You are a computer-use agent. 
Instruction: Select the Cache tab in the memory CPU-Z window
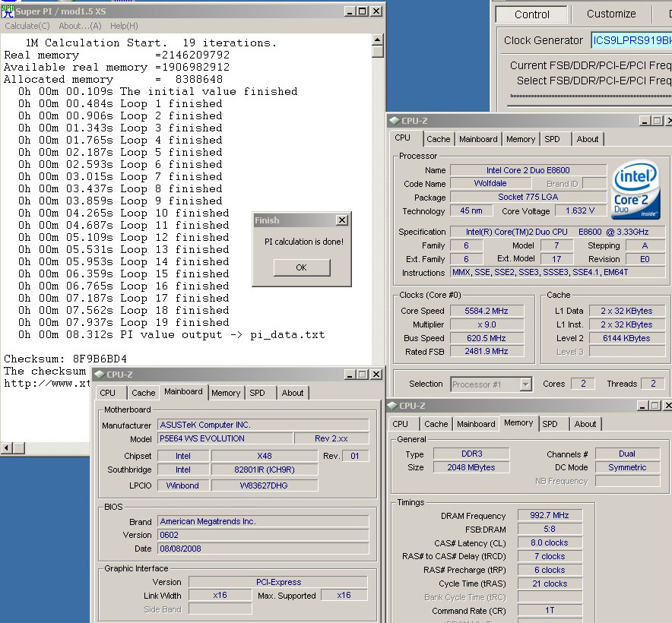tap(436, 424)
